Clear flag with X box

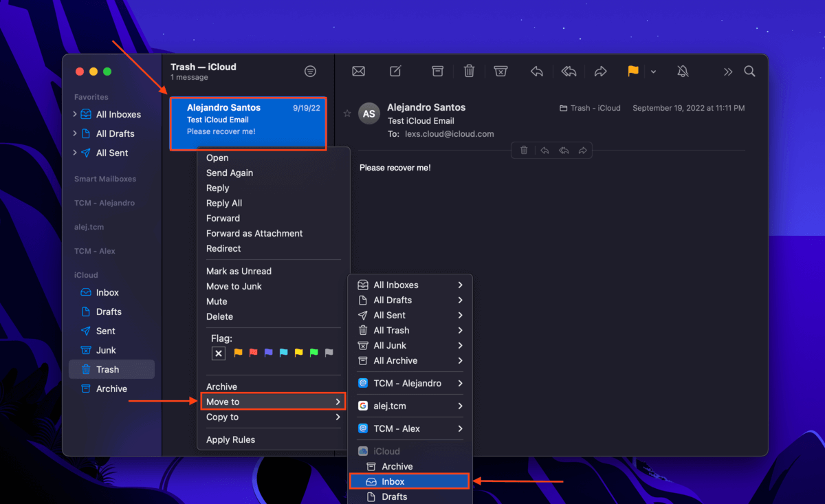(x=219, y=353)
